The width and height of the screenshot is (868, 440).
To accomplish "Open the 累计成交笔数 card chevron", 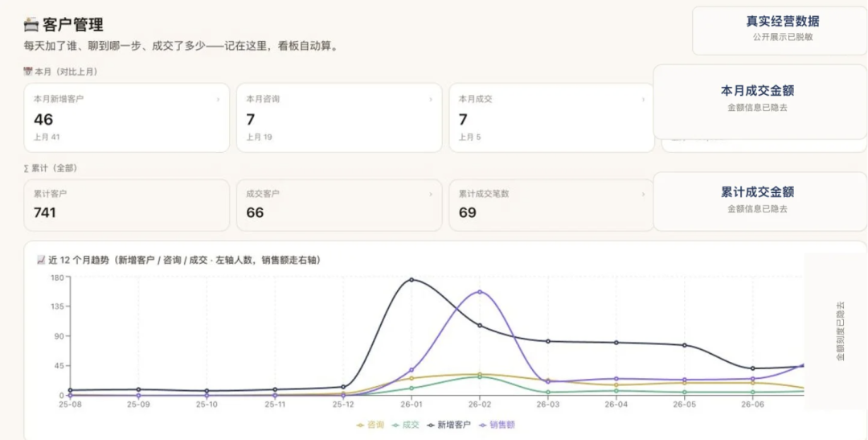I will (x=643, y=195).
